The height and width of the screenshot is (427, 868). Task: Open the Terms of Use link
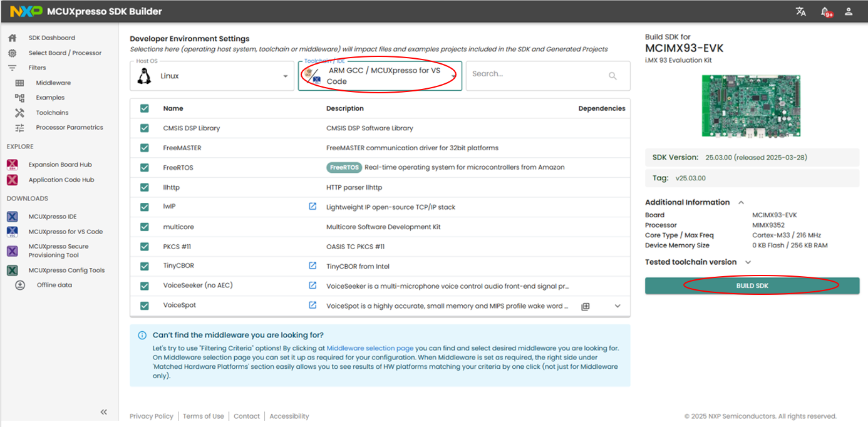tap(204, 416)
